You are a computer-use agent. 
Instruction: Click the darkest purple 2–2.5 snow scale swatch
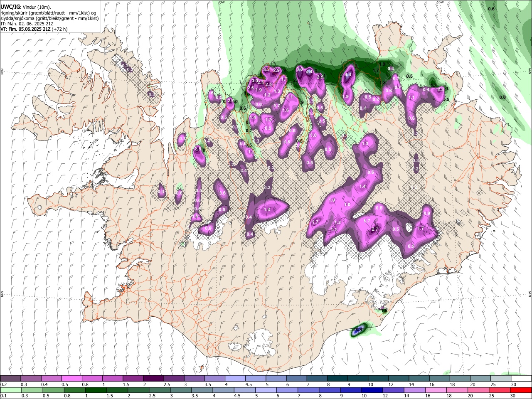pyautogui.click(x=153, y=379)
